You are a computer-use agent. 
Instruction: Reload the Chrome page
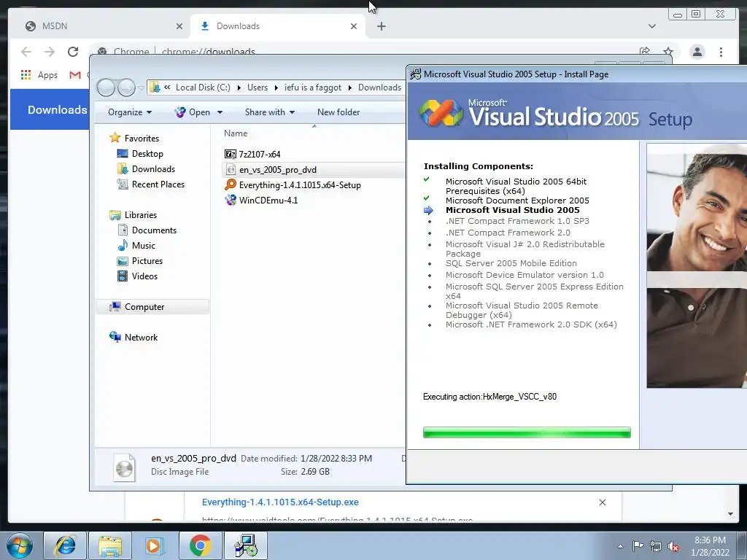pos(73,52)
